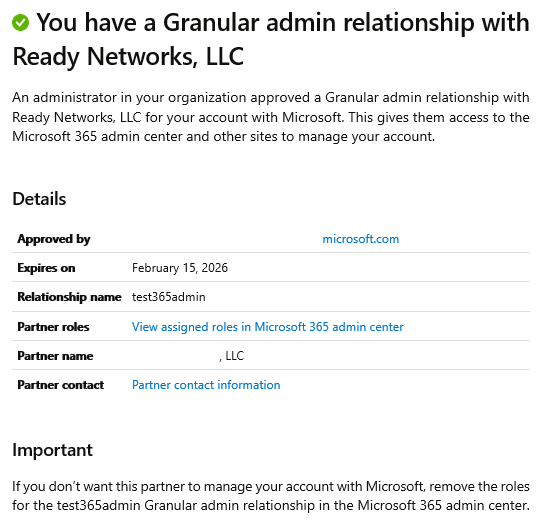Image resolution: width=543 pixels, height=528 pixels.
Task: Select the Details section heading
Action: pos(39,199)
